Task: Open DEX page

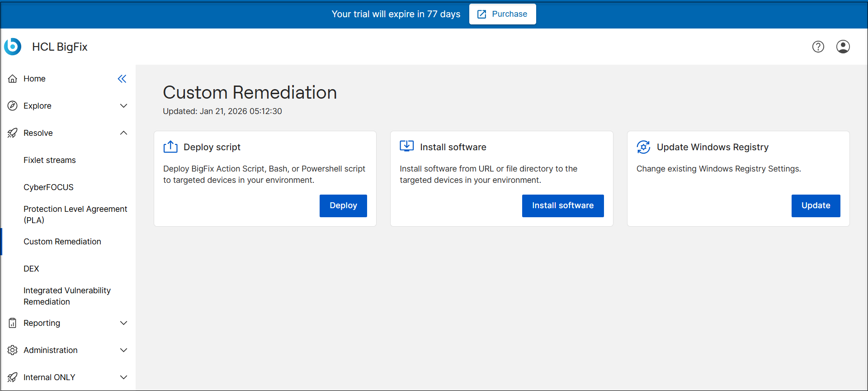Action: [31, 269]
